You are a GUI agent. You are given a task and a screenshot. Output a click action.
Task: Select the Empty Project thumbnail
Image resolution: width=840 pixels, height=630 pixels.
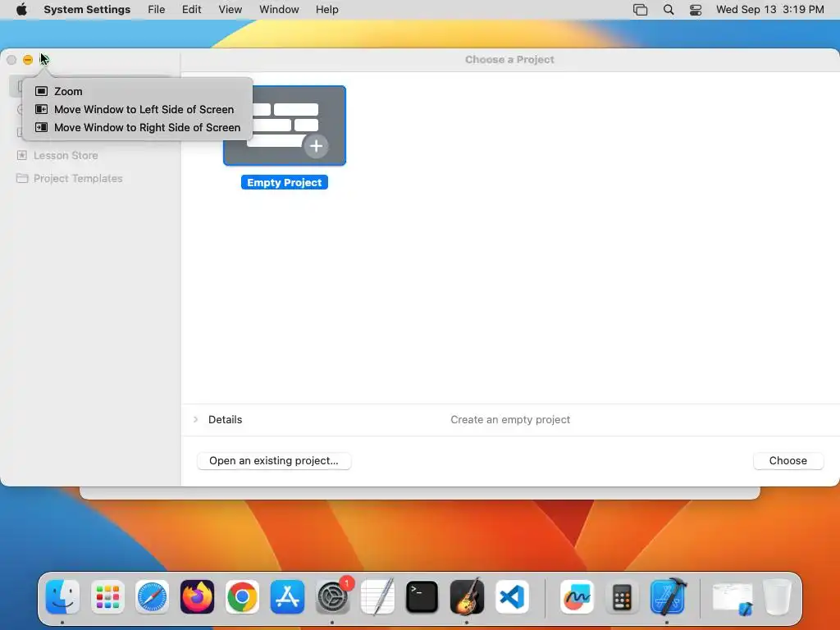(x=285, y=126)
